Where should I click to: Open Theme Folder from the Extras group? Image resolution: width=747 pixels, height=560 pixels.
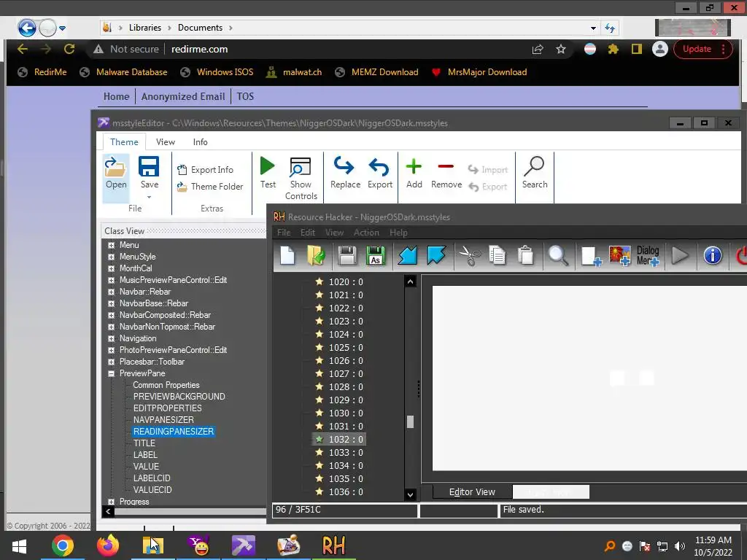pos(210,187)
